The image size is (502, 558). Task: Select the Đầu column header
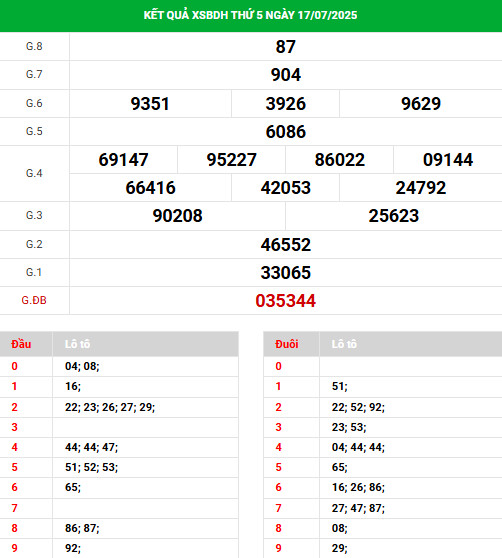click(21, 344)
